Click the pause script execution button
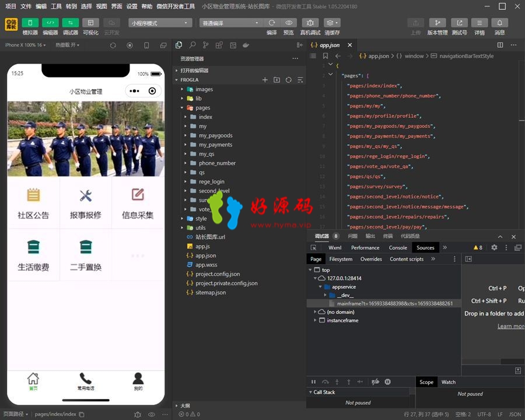Viewport: 525px width, 420px height. (x=313, y=382)
